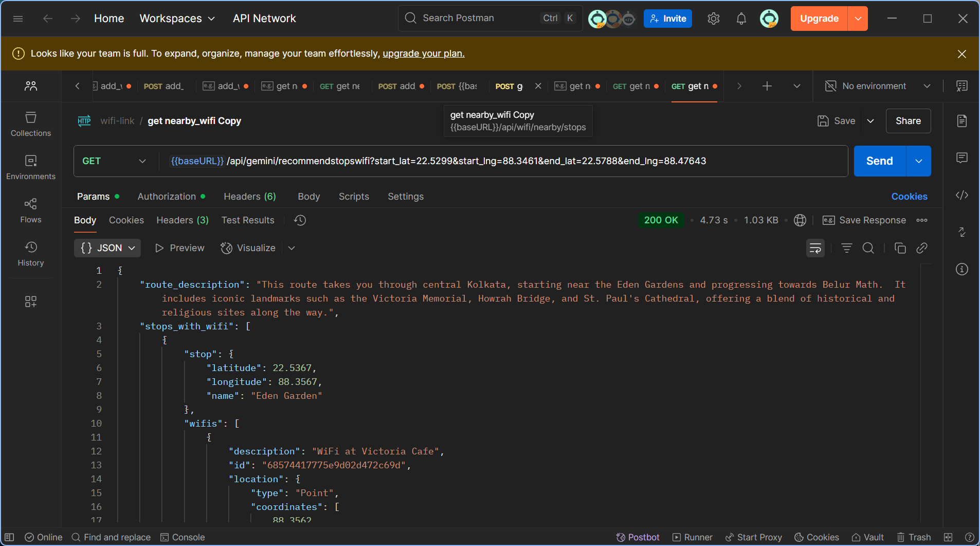
Task: Open the No environment selector
Action: tap(878, 86)
